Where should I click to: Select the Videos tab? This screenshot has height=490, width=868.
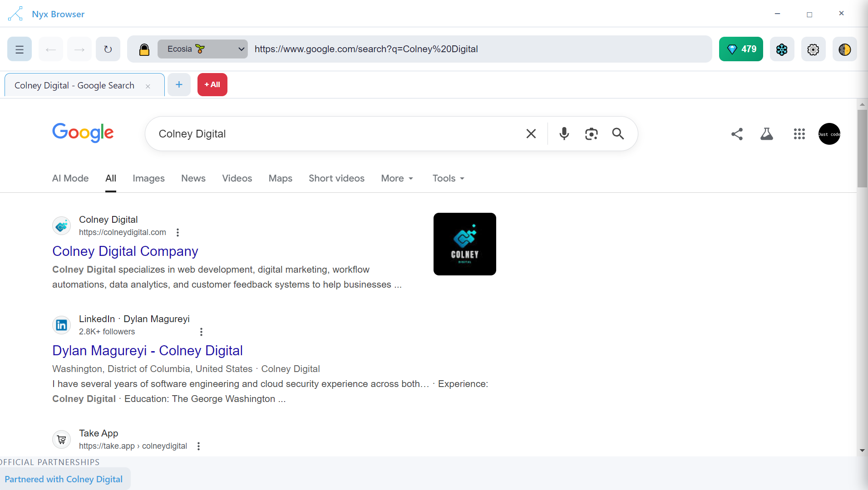237,178
